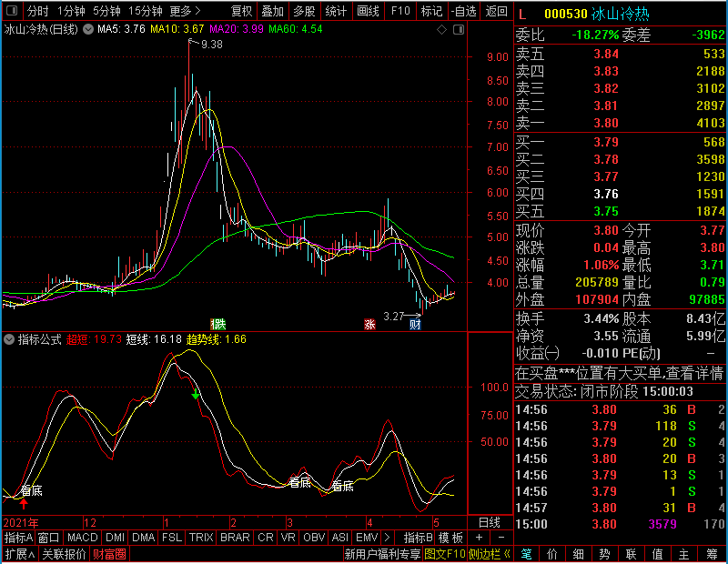
Task: Collapse the sidebar with 侧边栏《
Action: pyautogui.click(x=490, y=554)
